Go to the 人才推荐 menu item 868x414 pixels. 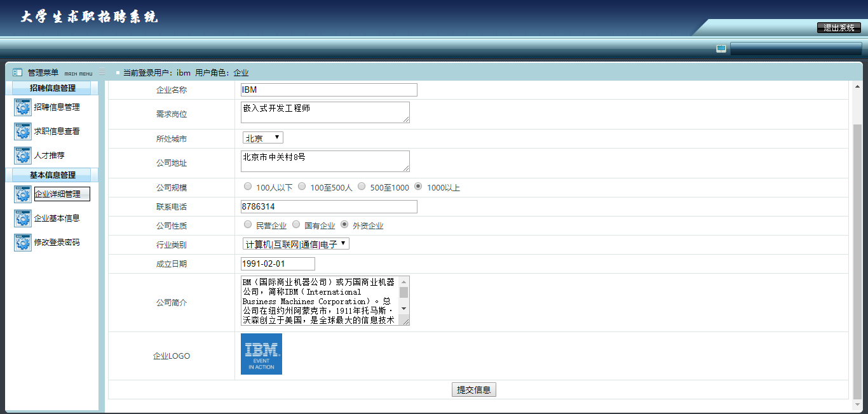click(x=50, y=156)
